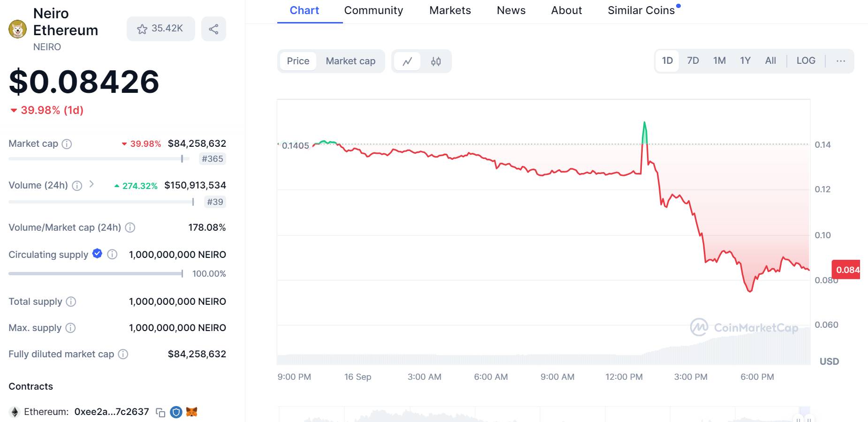Open Circulating supply info icon
The image size is (868, 422).
tap(112, 254)
